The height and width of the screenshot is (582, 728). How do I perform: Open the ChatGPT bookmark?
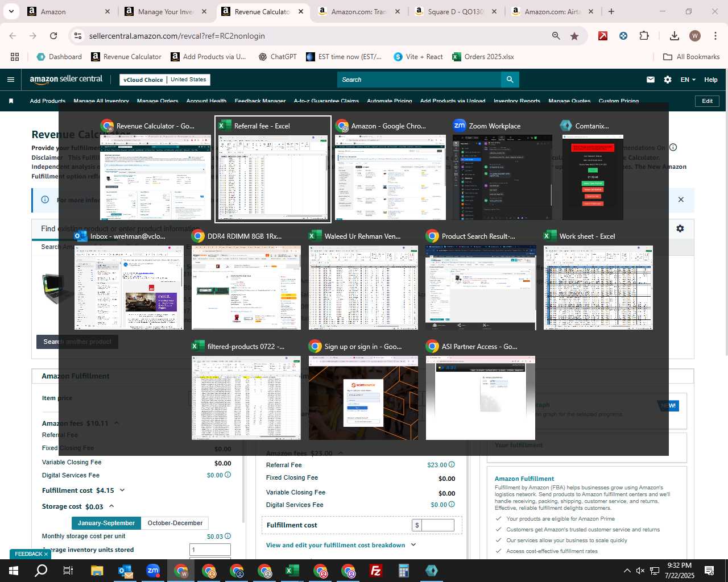click(278, 57)
